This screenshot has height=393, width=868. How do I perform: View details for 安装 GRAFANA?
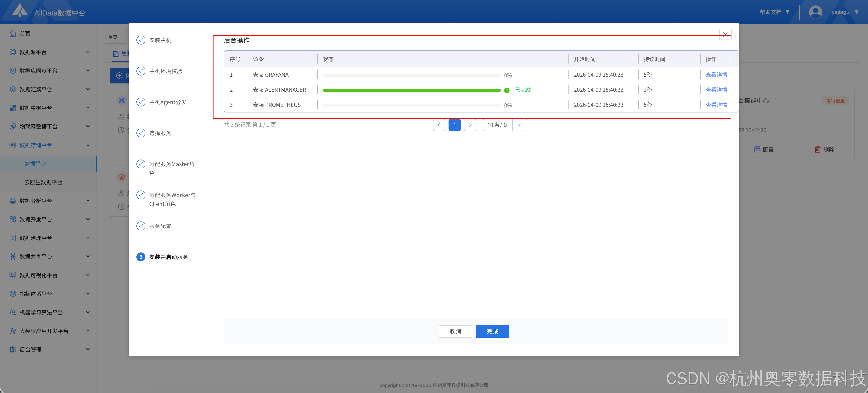coord(716,75)
